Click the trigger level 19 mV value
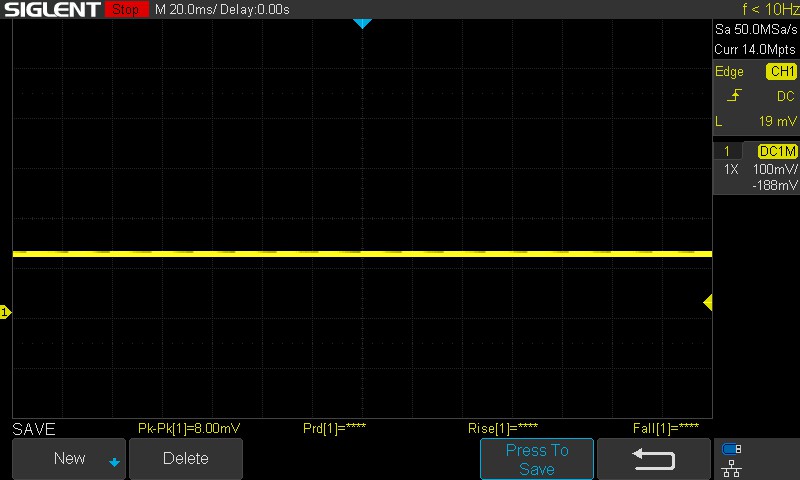 [777, 121]
